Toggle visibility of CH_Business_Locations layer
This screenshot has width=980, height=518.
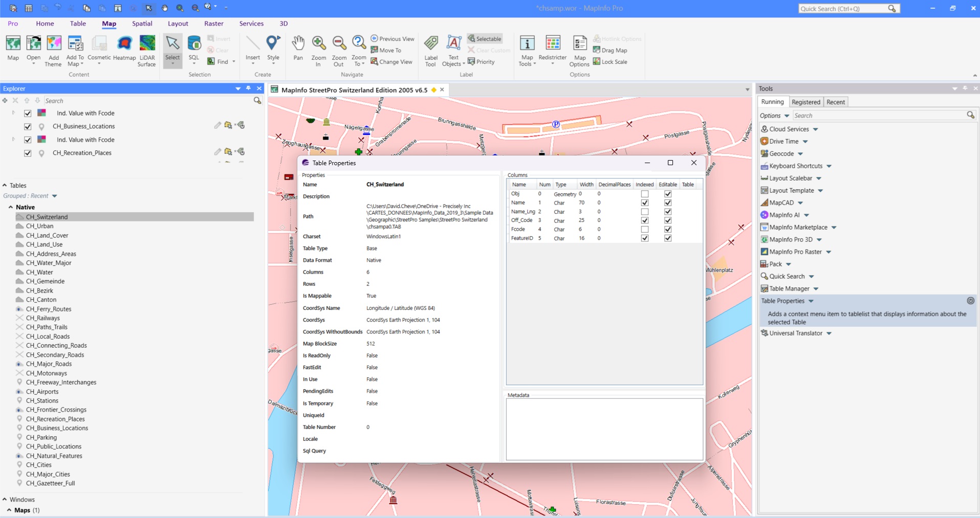tap(28, 126)
